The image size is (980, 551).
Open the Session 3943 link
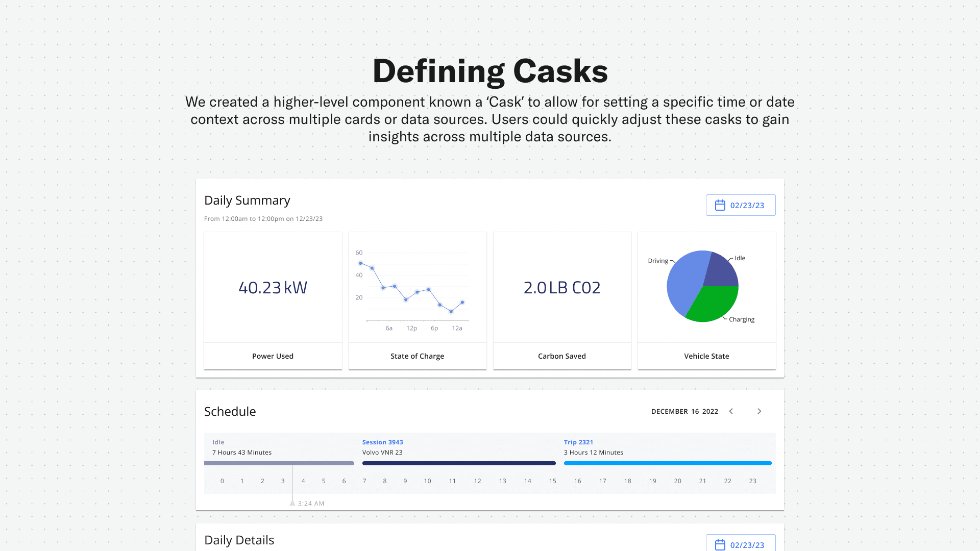click(382, 442)
